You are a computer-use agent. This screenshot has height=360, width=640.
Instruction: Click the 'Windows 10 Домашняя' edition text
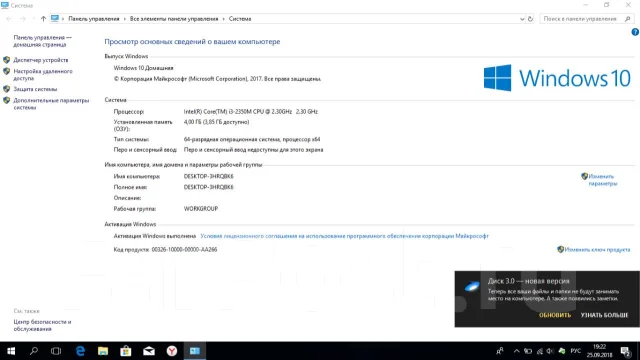pos(143,68)
